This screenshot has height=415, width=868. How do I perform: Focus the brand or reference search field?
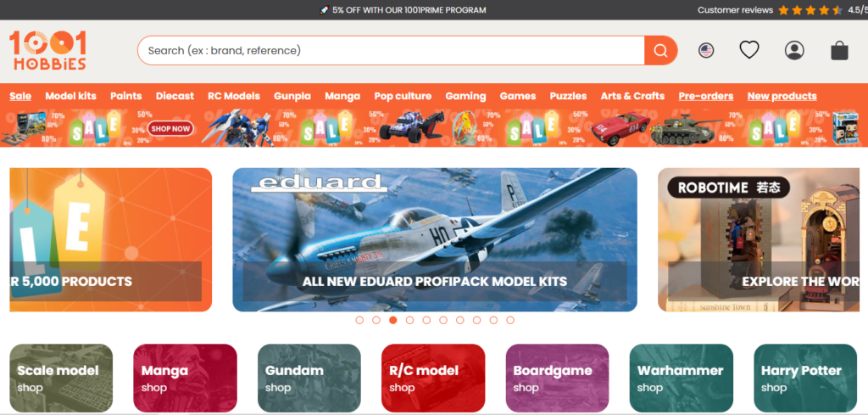tap(391, 50)
